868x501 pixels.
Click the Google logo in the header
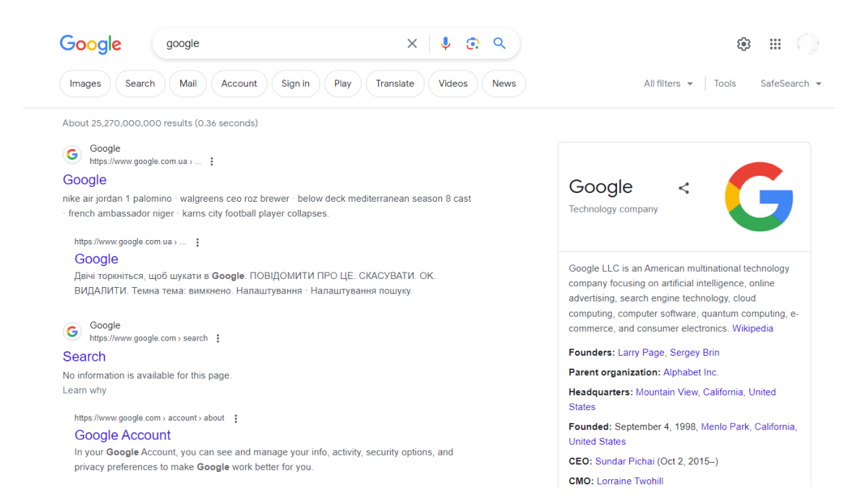coord(90,44)
